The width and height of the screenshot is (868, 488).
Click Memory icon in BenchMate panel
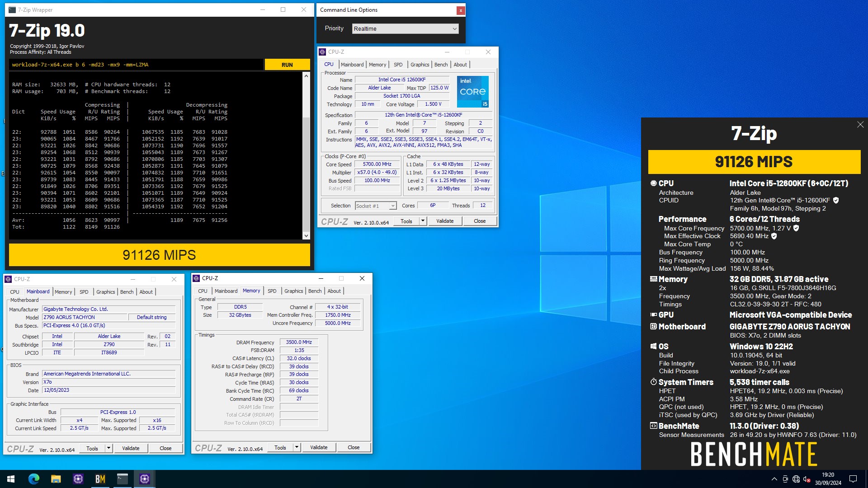(x=653, y=279)
